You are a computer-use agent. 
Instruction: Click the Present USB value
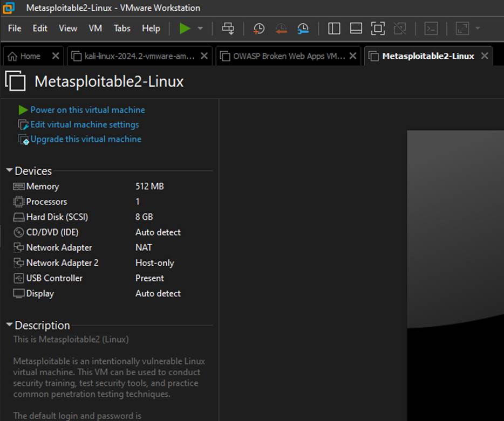pyautogui.click(x=149, y=278)
